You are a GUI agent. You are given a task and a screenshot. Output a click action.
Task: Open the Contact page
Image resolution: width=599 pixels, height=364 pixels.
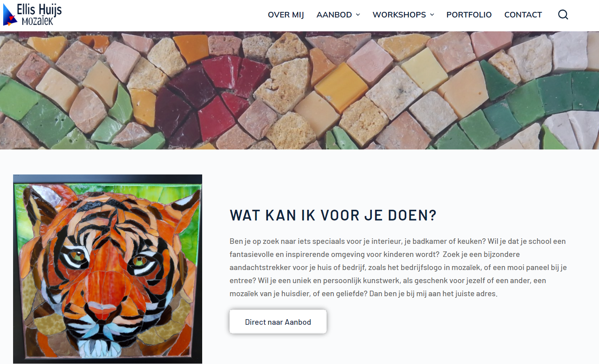pyautogui.click(x=523, y=15)
